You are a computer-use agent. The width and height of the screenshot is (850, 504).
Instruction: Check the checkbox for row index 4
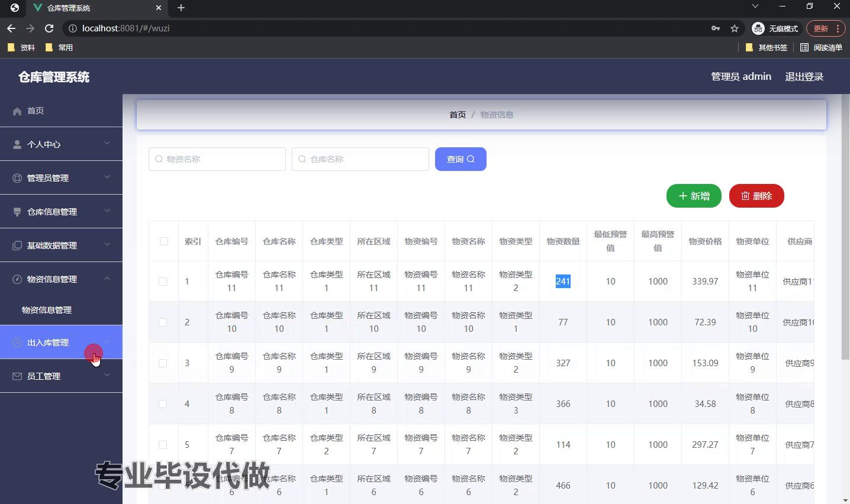pos(163,404)
